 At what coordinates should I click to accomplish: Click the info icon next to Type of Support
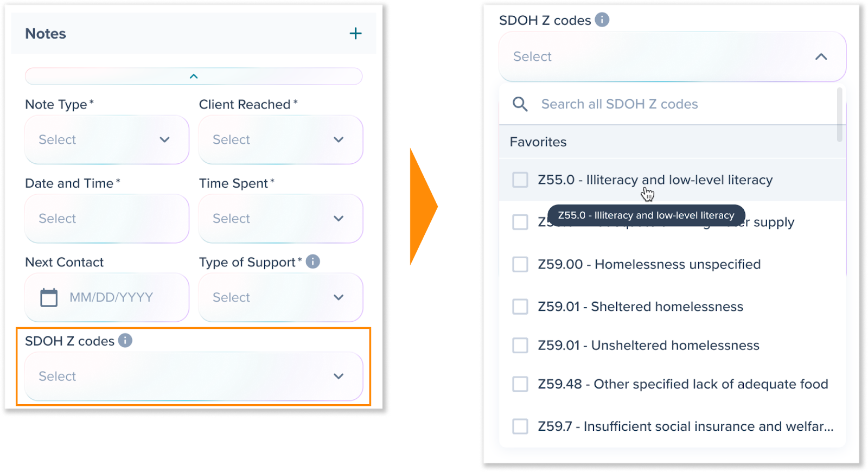(x=313, y=261)
